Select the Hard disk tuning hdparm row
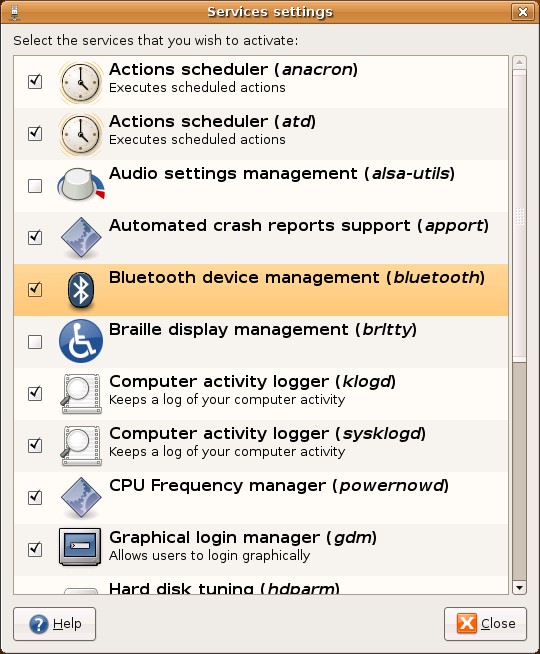The width and height of the screenshot is (540, 654). point(261,585)
